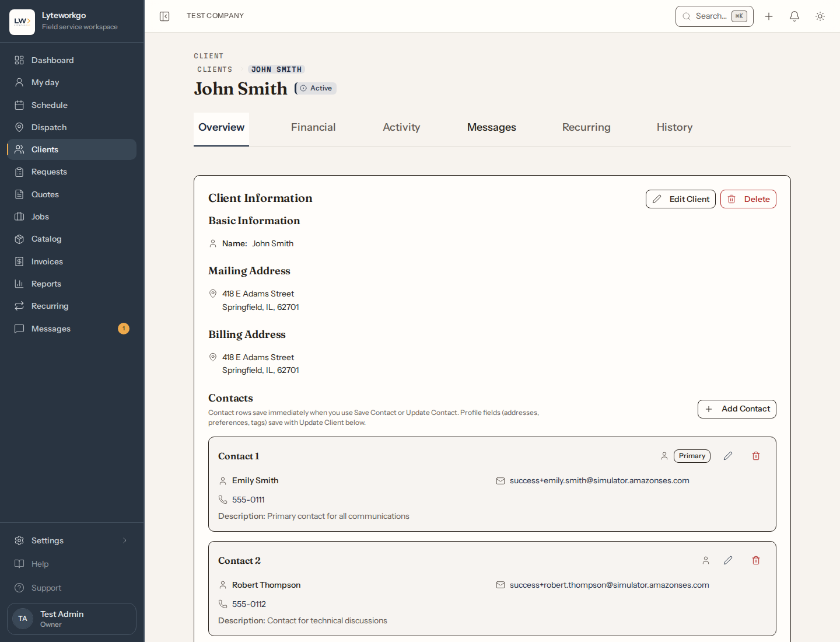Set Contact 2 as primary person icon
The image size is (840, 642).
(706, 560)
